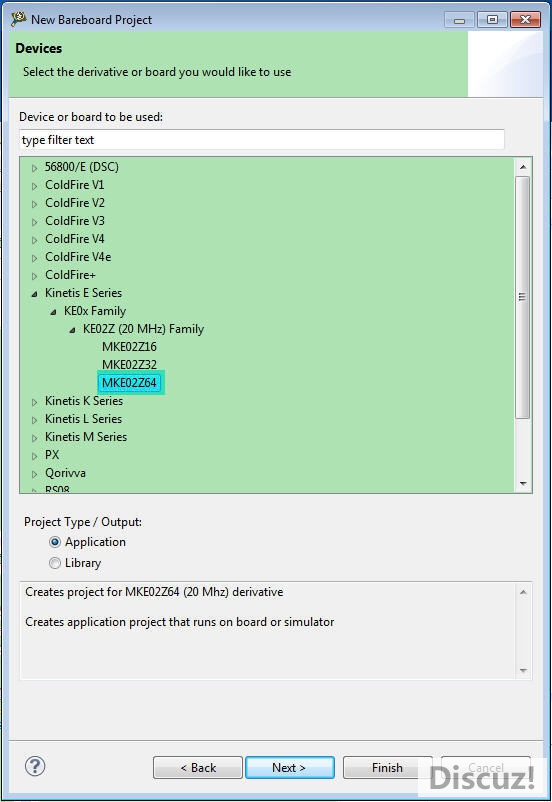Screen dimensions: 552x802
Task: Click the device list scroll down arrow
Action: (x=523, y=483)
